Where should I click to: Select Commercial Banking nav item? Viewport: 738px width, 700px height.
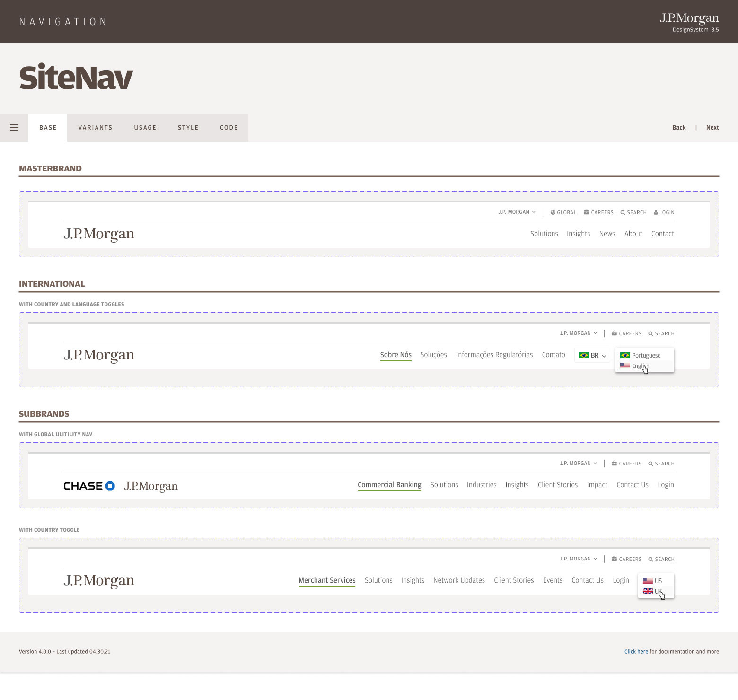[389, 485]
